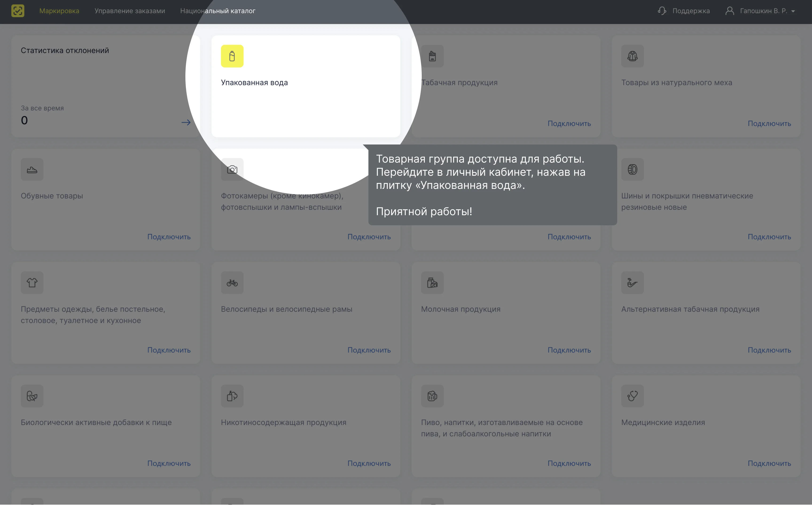The width and height of the screenshot is (812, 507).
Task: Connect Товары из натурального меха via Подключить
Action: pos(769,123)
